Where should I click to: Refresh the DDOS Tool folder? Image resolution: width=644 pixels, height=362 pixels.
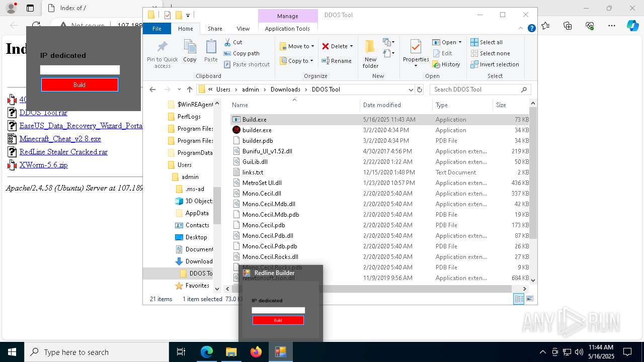[x=420, y=89]
